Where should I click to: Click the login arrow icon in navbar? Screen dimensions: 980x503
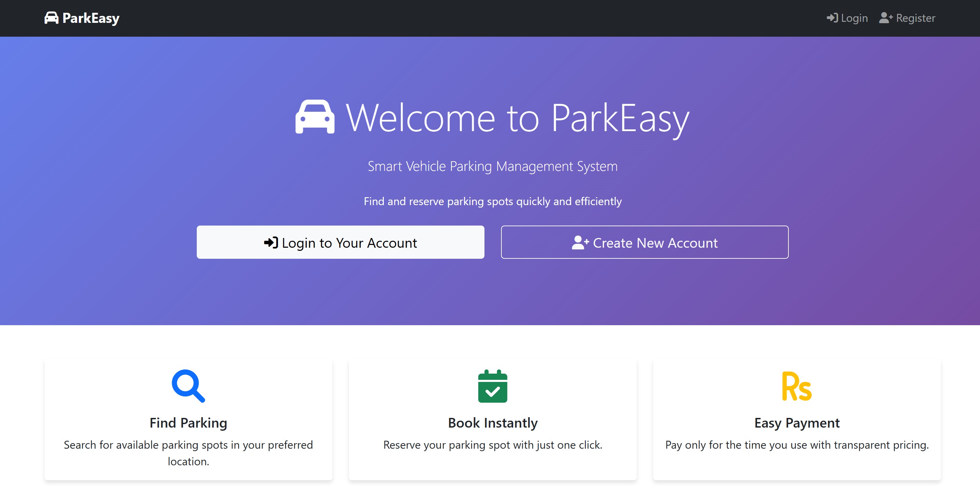[832, 18]
